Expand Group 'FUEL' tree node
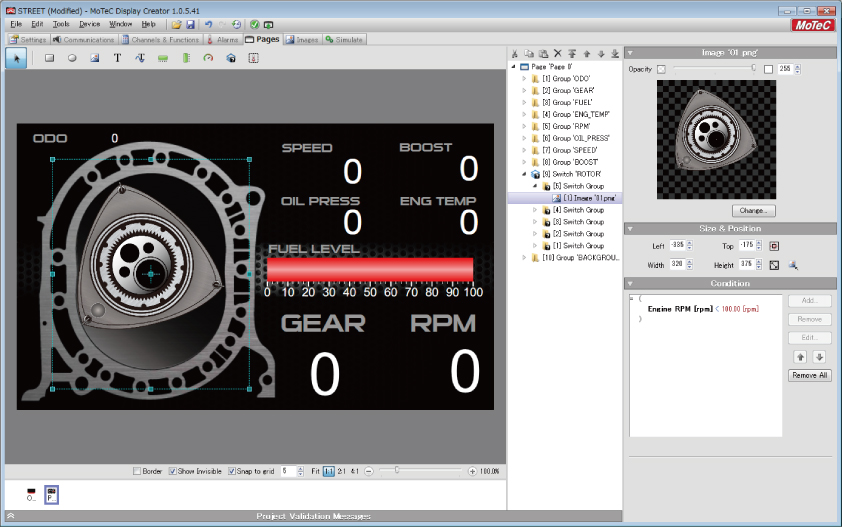The height and width of the screenshot is (527, 842). pyautogui.click(x=524, y=102)
